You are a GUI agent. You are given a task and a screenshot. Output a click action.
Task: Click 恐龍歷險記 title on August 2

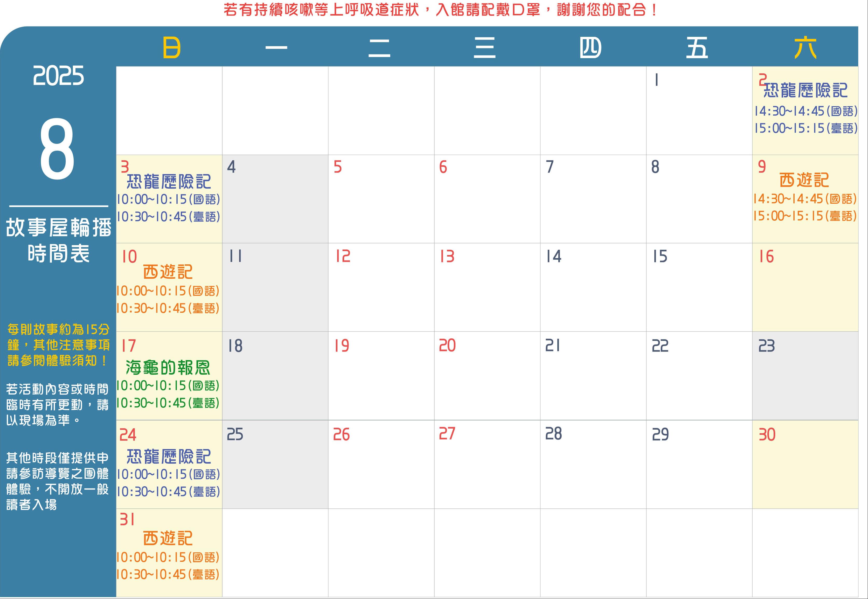pyautogui.click(x=805, y=91)
